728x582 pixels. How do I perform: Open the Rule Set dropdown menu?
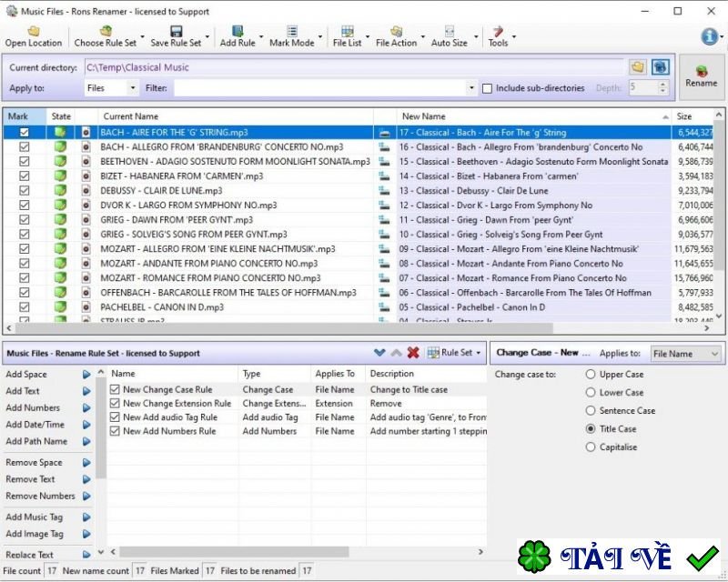[454, 353]
